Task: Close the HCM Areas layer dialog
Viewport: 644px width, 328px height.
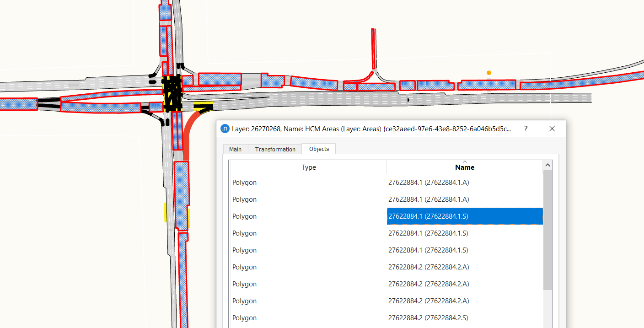Action: click(552, 129)
